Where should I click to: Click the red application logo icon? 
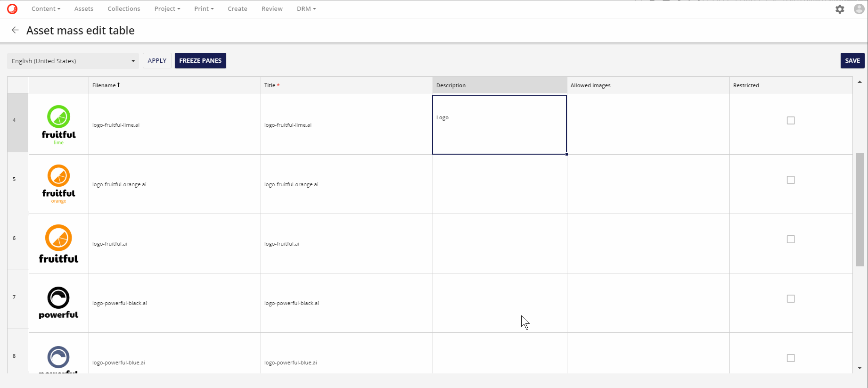point(12,8)
